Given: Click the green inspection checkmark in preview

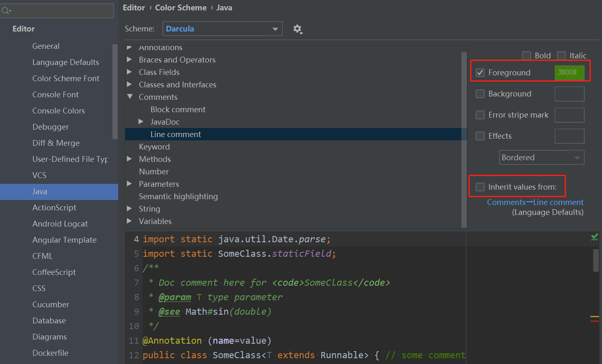Looking at the screenshot, I should (x=595, y=237).
